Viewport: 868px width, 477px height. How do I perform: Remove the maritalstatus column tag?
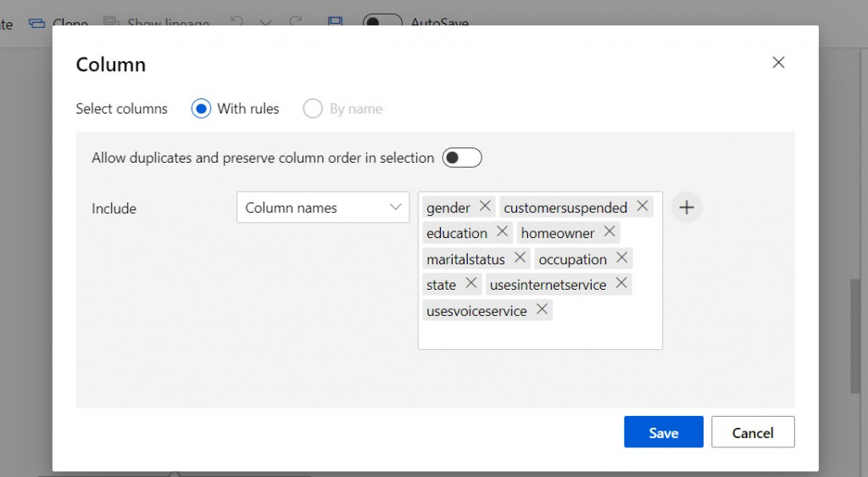(520, 258)
